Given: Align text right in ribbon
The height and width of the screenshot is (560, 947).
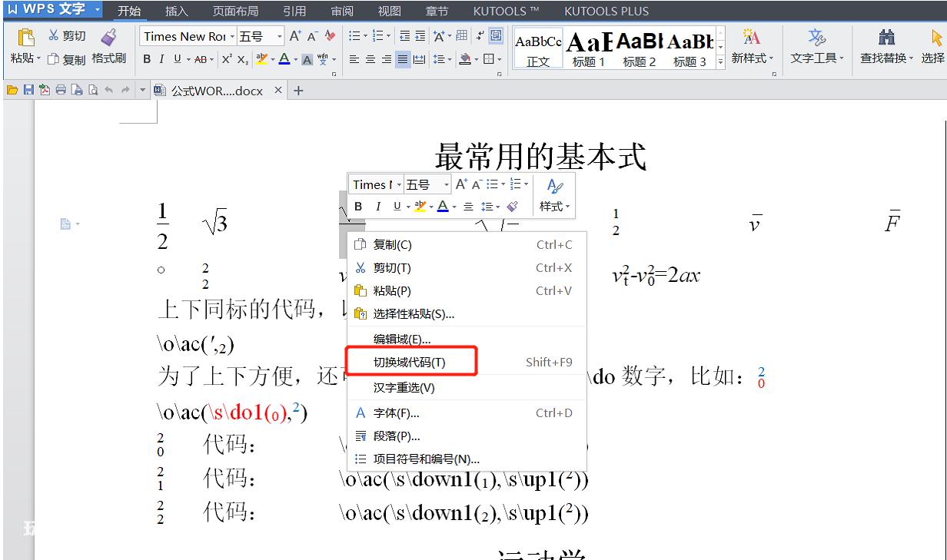Looking at the screenshot, I should (387, 59).
